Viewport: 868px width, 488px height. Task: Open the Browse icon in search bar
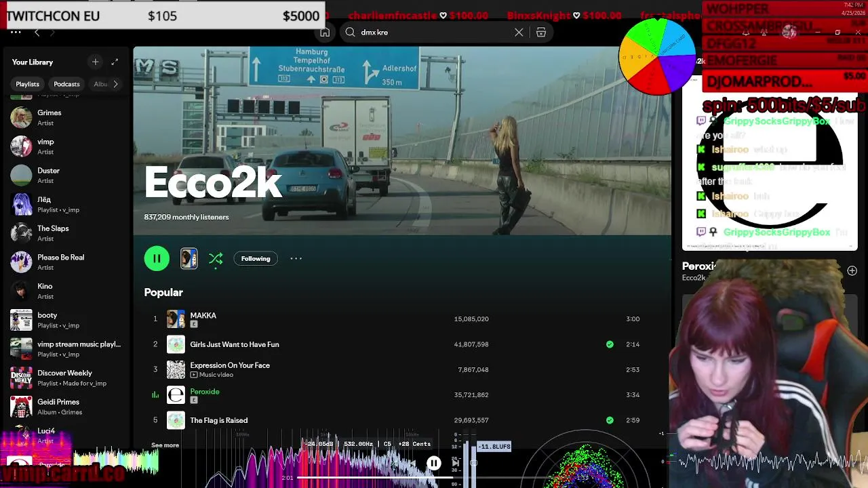pyautogui.click(x=541, y=32)
